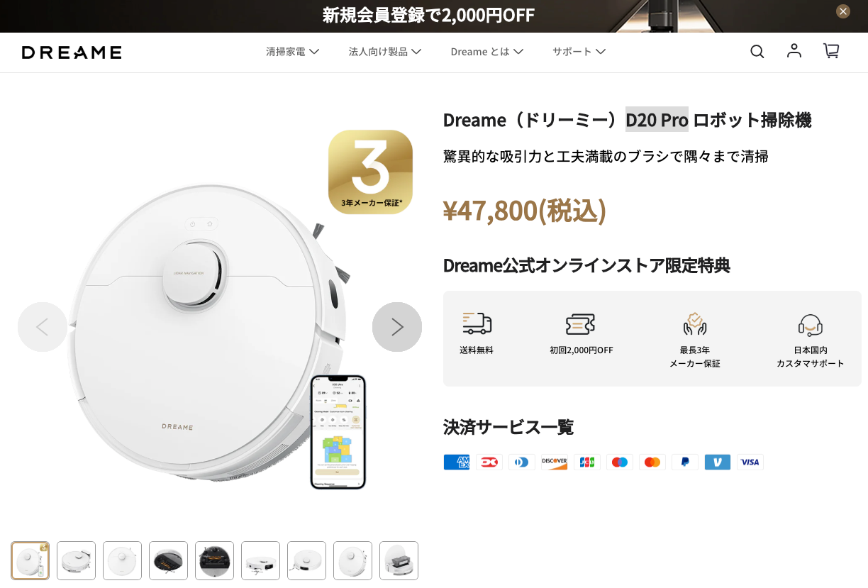The width and height of the screenshot is (868, 588).
Task: Open the search magnifier icon
Action: [x=757, y=51]
